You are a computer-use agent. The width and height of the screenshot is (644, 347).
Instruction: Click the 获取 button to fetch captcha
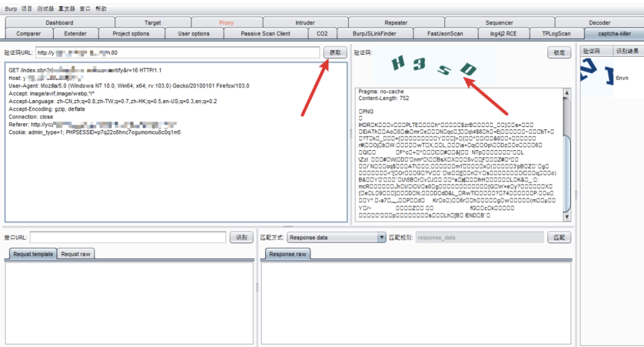(x=335, y=52)
